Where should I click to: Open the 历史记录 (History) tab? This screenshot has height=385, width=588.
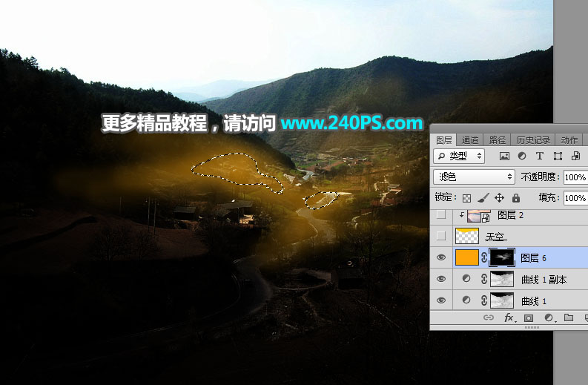533,140
